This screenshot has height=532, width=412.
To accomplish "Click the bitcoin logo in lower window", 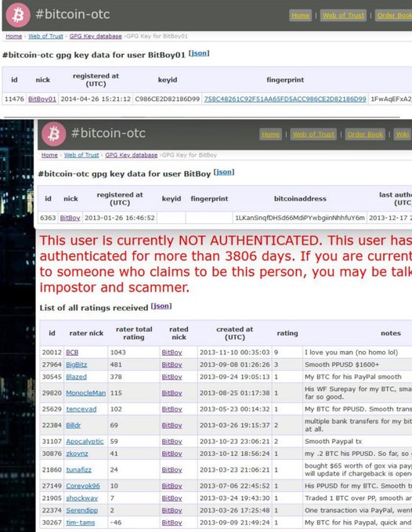I will (x=53, y=134).
